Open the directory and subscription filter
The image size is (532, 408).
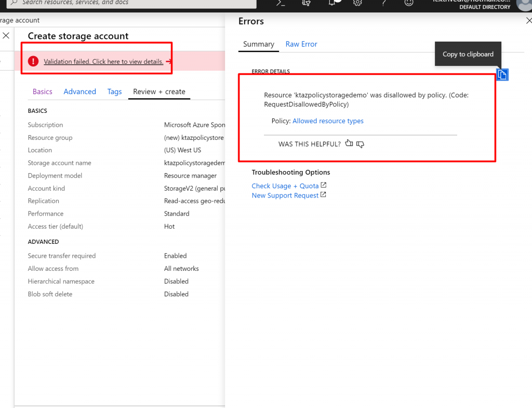[x=307, y=3]
